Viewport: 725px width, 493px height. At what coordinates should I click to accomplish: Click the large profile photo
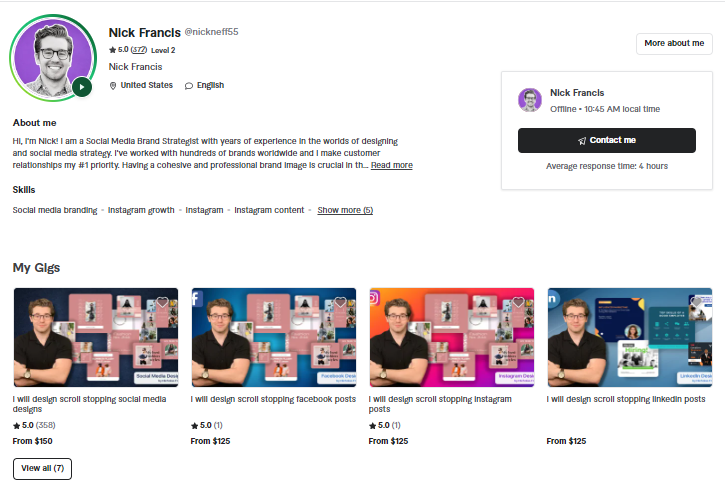pyautogui.click(x=53, y=58)
